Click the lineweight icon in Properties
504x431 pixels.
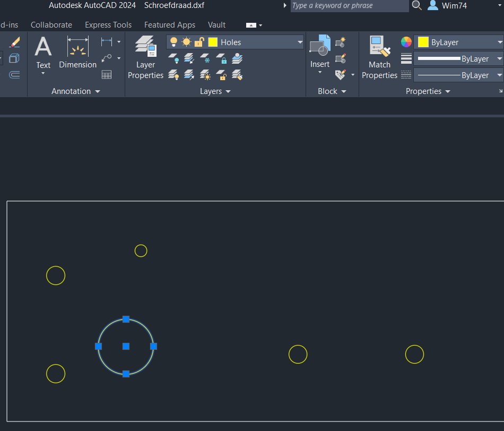click(406, 58)
